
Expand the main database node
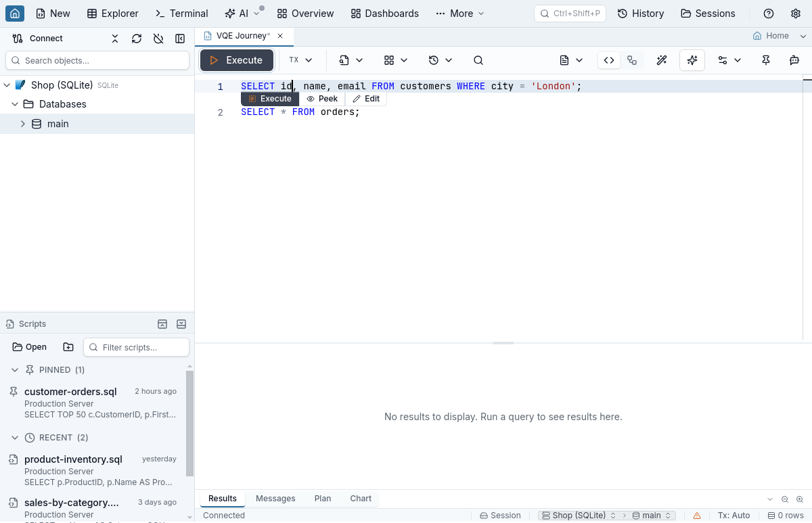pos(23,124)
